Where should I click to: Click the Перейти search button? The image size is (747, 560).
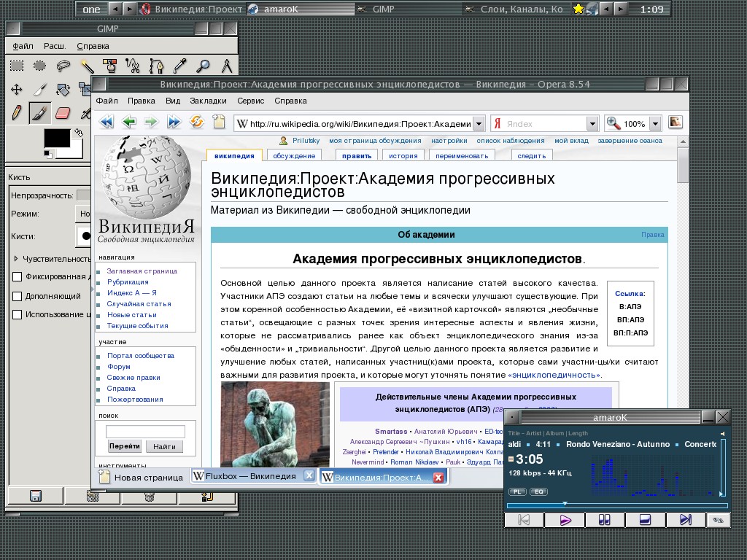(124, 446)
